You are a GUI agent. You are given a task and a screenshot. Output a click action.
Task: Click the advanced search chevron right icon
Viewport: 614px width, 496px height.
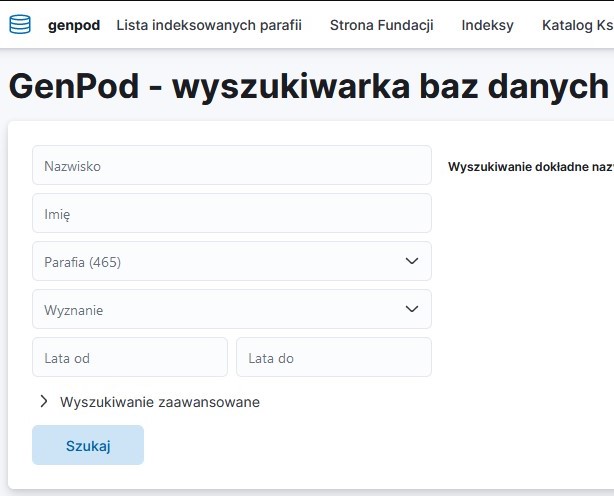(x=44, y=402)
